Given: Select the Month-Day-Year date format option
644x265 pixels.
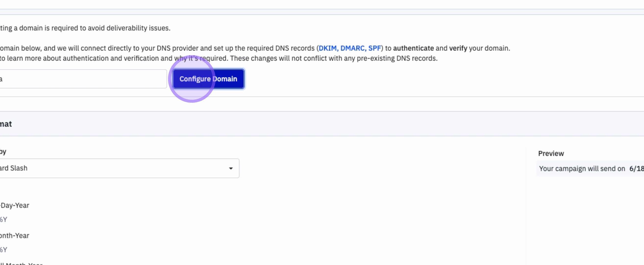Looking at the screenshot, I should (x=14, y=205).
